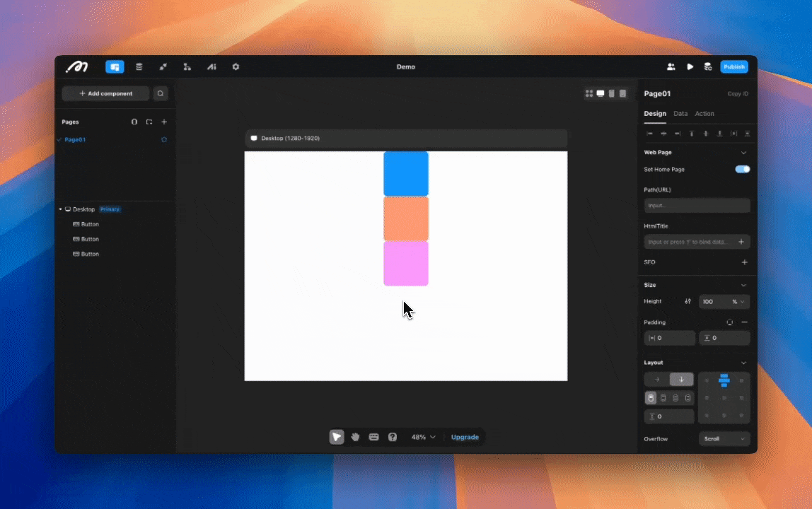The width and height of the screenshot is (812, 509).
Task: Click the plus in the HtmlTitle field
Action: pyautogui.click(x=741, y=242)
